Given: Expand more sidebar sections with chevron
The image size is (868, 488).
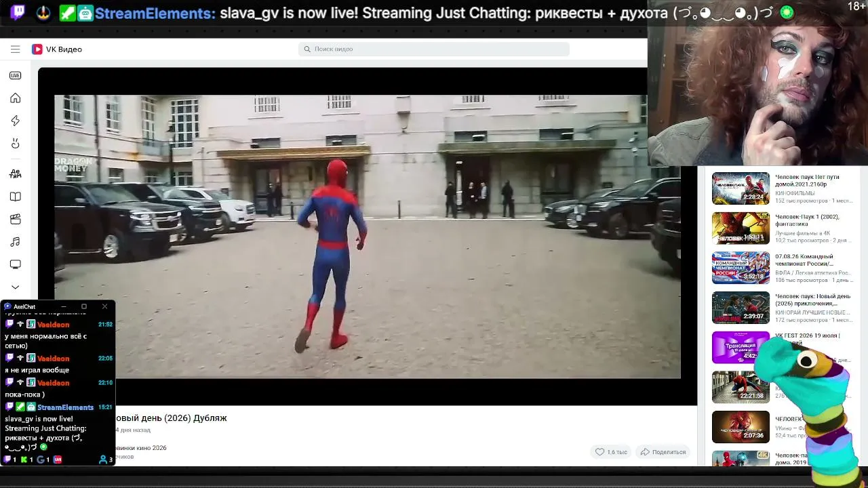Looking at the screenshot, I should [15, 287].
